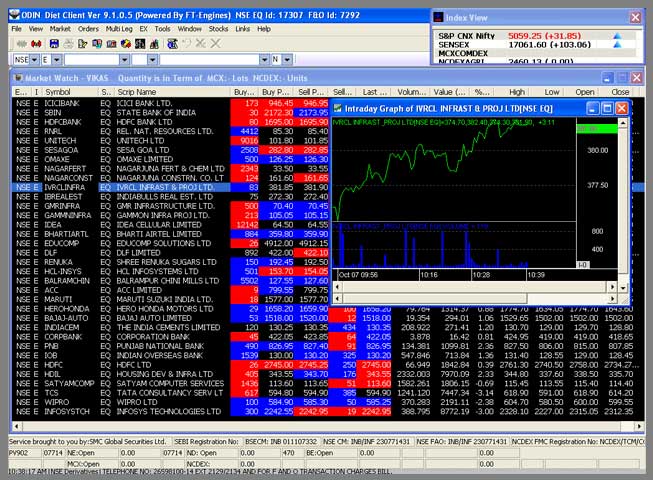Click the gray connect arrows toolbar icon

tap(22, 44)
